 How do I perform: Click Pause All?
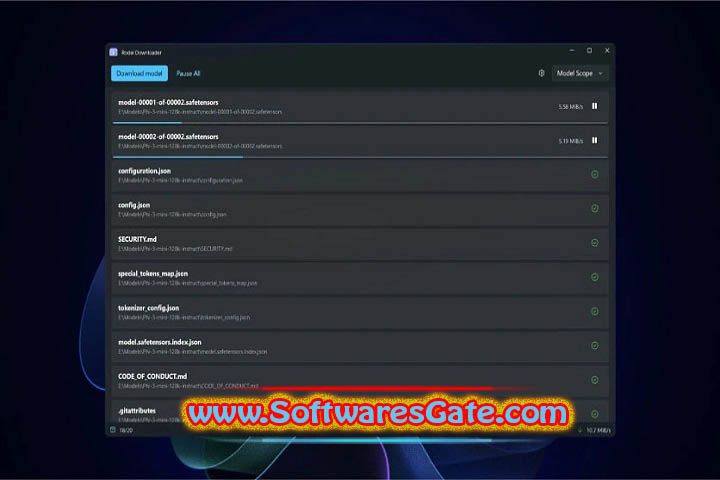188,73
